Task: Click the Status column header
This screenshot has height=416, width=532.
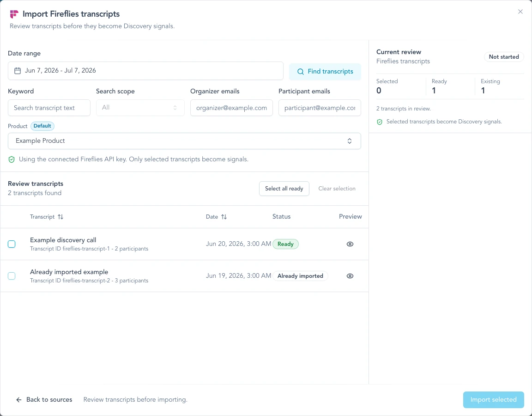Action: [x=282, y=217]
